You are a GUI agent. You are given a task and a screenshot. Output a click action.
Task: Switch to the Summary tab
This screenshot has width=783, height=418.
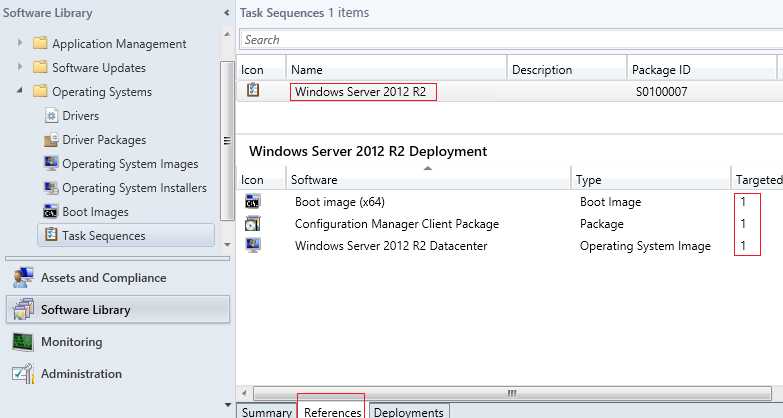[x=267, y=412]
